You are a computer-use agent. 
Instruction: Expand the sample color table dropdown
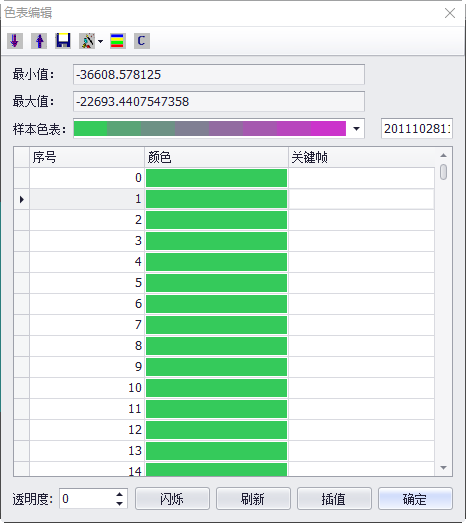356,128
